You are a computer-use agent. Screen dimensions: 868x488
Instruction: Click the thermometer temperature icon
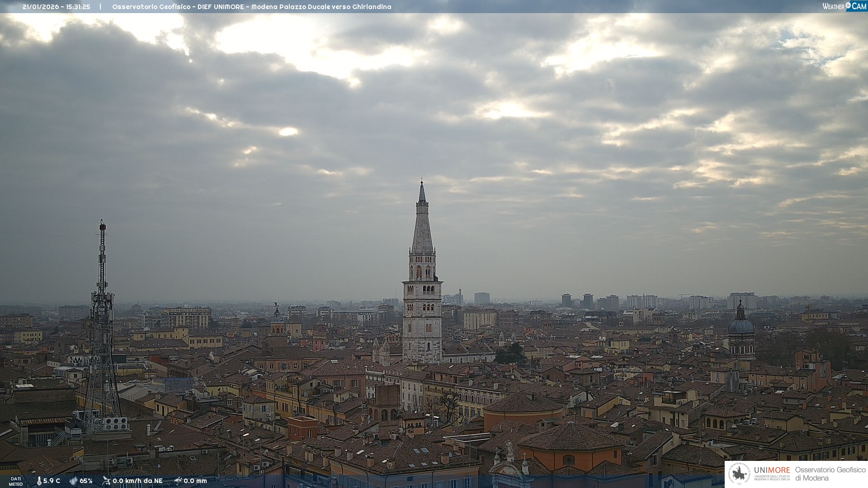pyautogui.click(x=39, y=481)
